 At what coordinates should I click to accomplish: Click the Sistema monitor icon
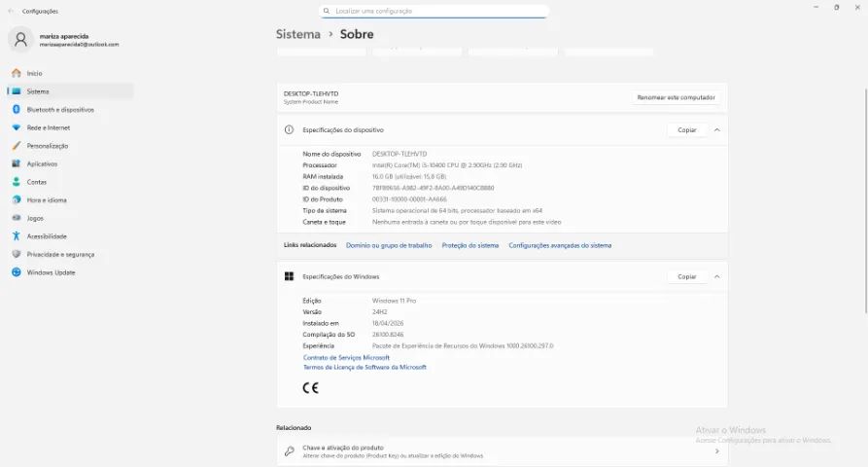point(17,91)
